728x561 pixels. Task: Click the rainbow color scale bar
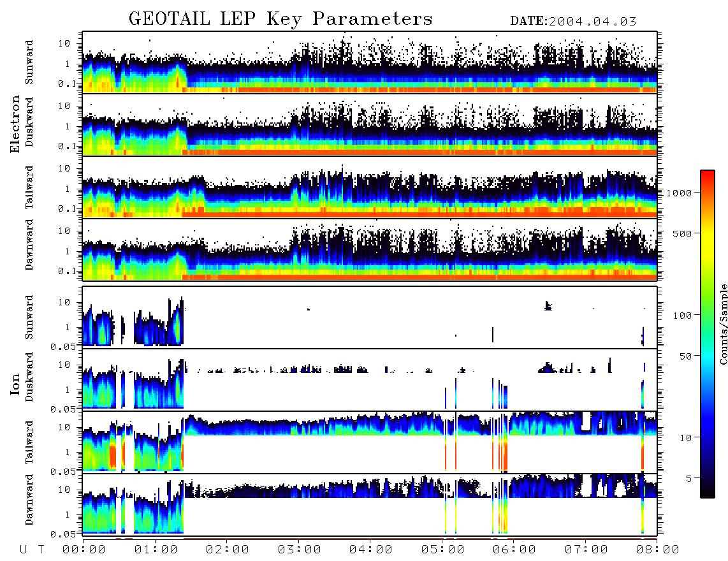(x=707, y=334)
